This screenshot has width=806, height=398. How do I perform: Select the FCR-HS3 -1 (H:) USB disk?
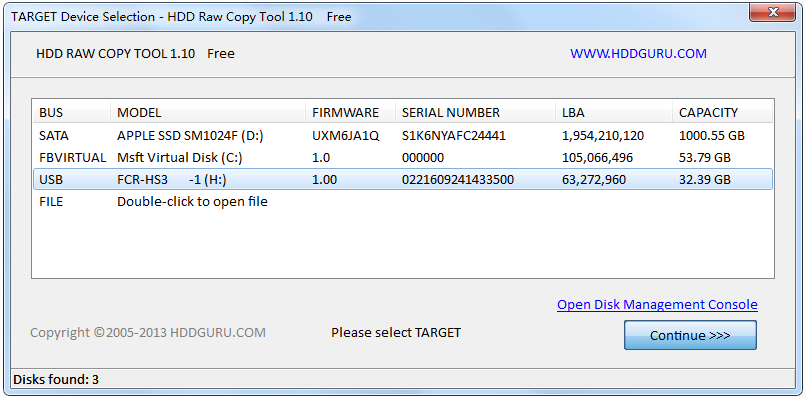click(403, 179)
